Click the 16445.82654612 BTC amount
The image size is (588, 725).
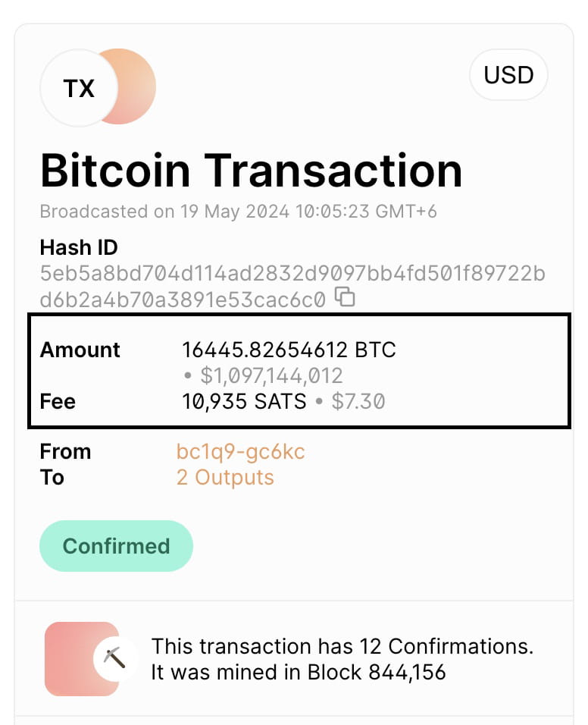pos(289,350)
